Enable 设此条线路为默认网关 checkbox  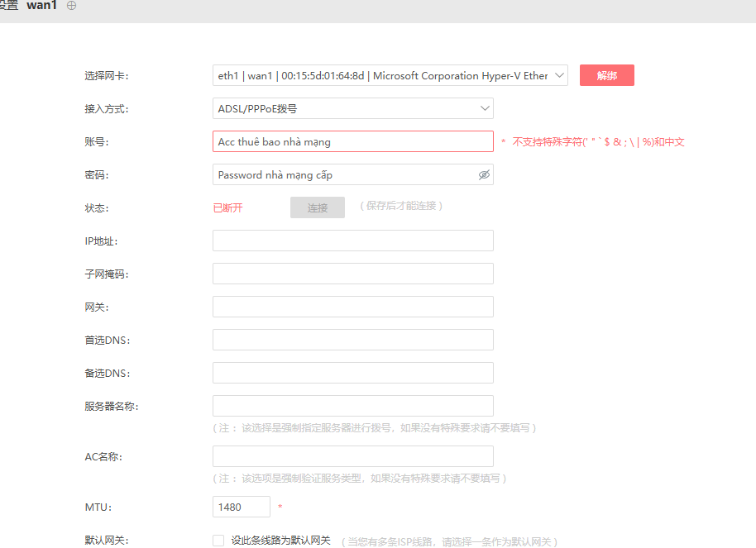point(218,541)
